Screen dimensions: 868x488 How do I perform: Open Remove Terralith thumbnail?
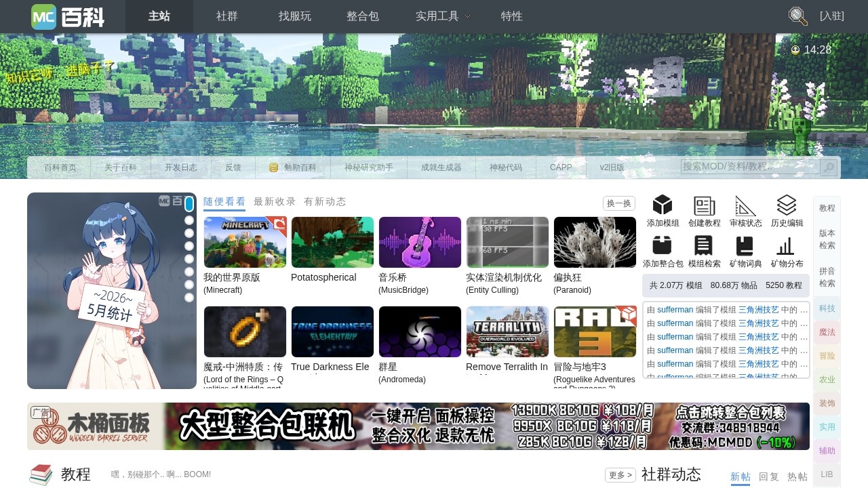coord(507,331)
